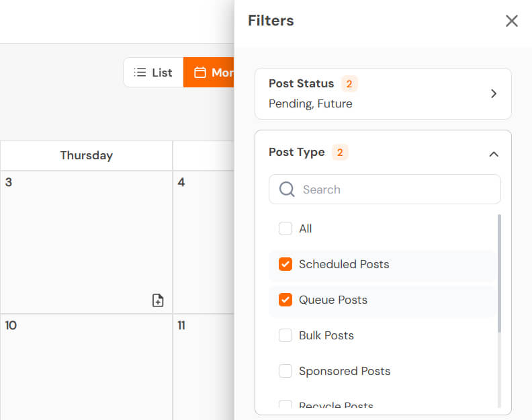Uncheck the Queue Posts checkbox

pos(285,300)
